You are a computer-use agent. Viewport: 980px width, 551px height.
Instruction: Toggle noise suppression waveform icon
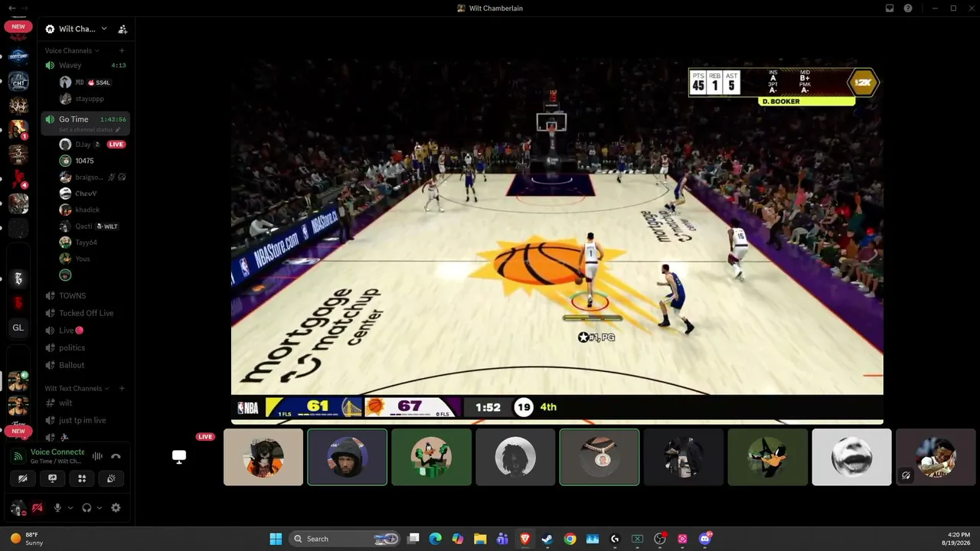pyautogui.click(x=97, y=456)
